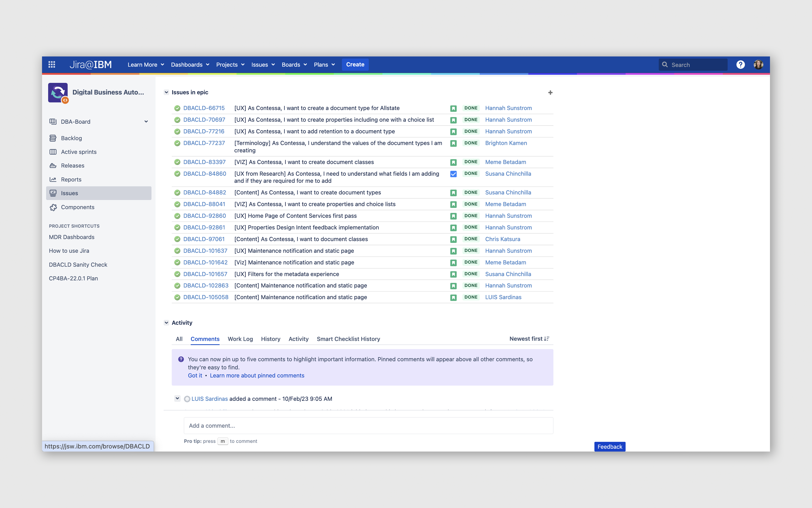The height and width of the screenshot is (508, 812).
Task: Click the story type icon for DBACLD-77237
Action: [453, 143]
